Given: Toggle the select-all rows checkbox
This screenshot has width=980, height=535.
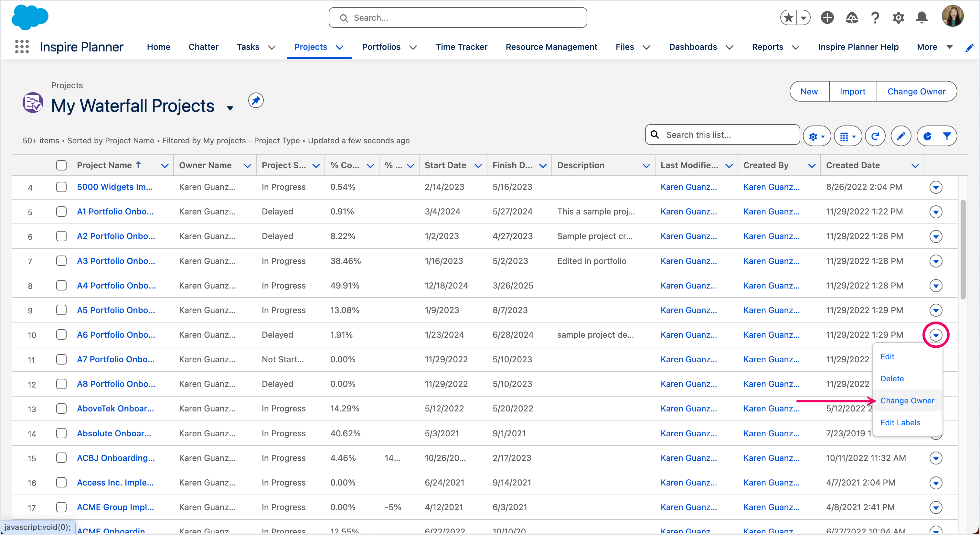Looking at the screenshot, I should [x=61, y=165].
